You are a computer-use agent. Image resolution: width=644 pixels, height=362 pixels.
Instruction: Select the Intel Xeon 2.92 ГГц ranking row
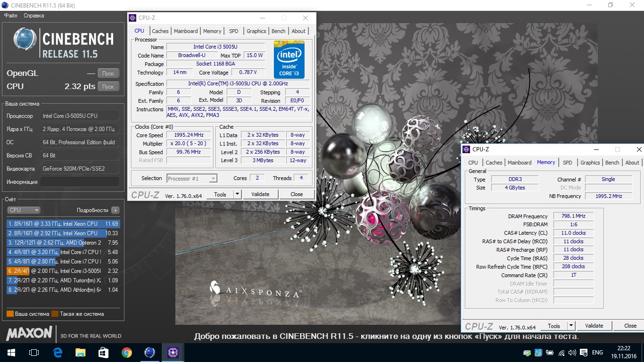point(63,233)
